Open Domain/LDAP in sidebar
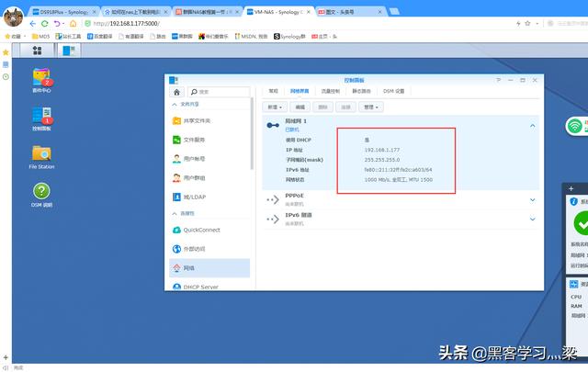Image resolution: width=588 pixels, height=372 pixels. coord(209,197)
